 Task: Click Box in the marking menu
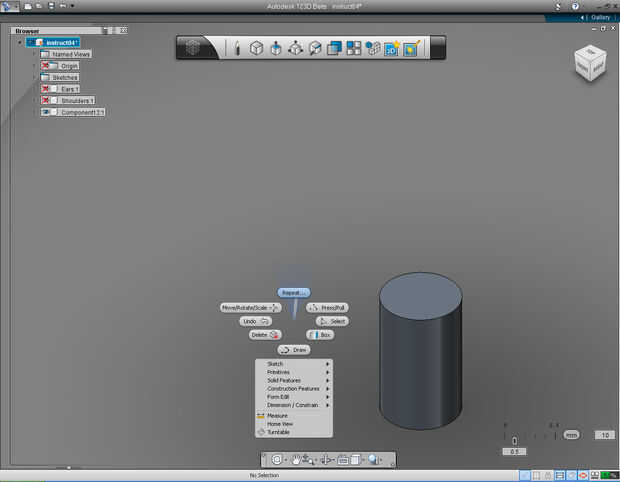point(320,335)
